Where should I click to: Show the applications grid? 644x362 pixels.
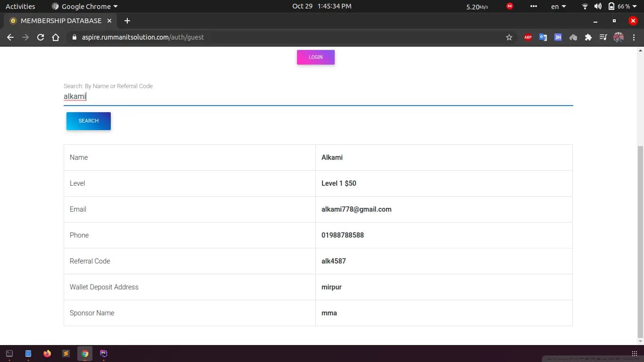click(x=634, y=354)
